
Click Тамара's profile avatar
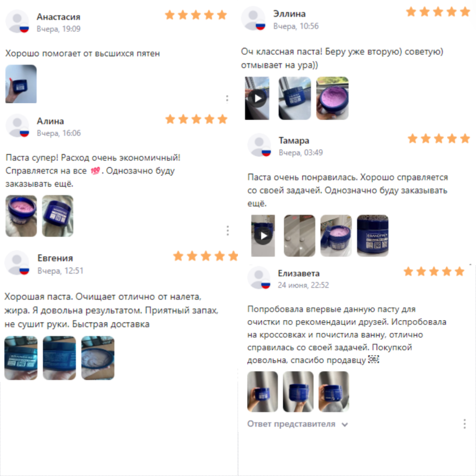point(259,145)
